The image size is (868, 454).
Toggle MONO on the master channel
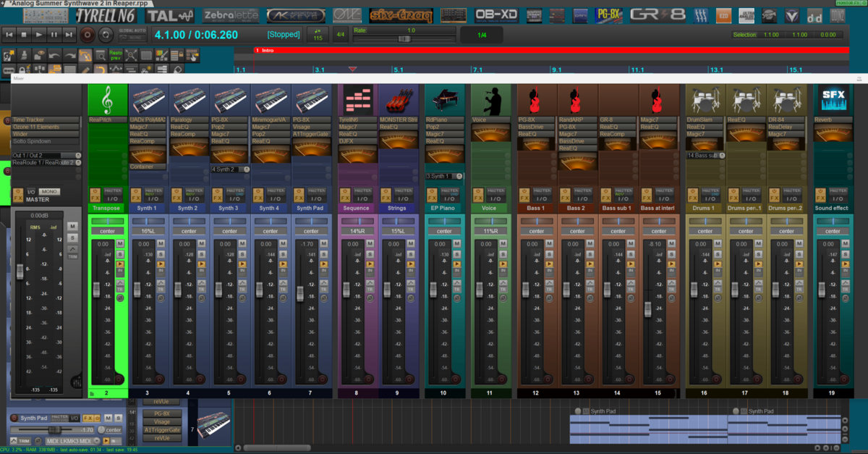(50, 191)
